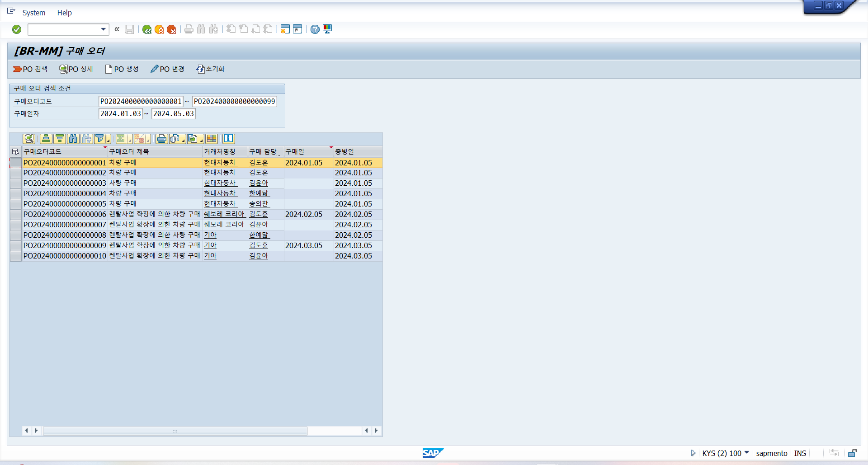868x465 pixels.
Task: Open 쉐보레 코리아 link in PO ending 0006 row
Action: pyautogui.click(x=224, y=214)
